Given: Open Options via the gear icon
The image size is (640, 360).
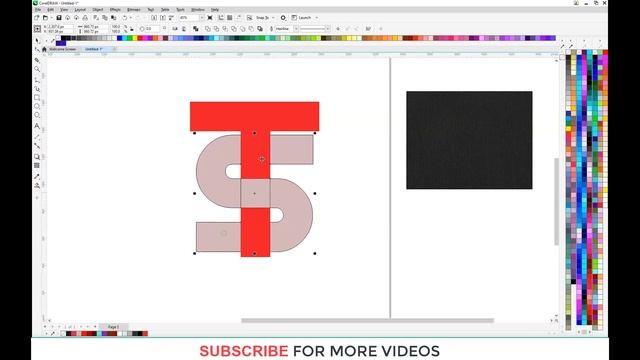Looking at the screenshot, I should [283, 18].
